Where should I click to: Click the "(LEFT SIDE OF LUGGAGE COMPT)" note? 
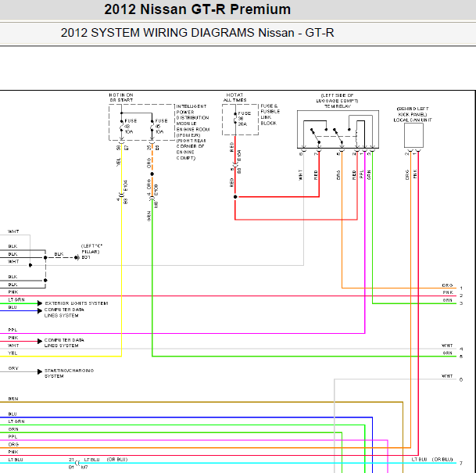coord(338,98)
